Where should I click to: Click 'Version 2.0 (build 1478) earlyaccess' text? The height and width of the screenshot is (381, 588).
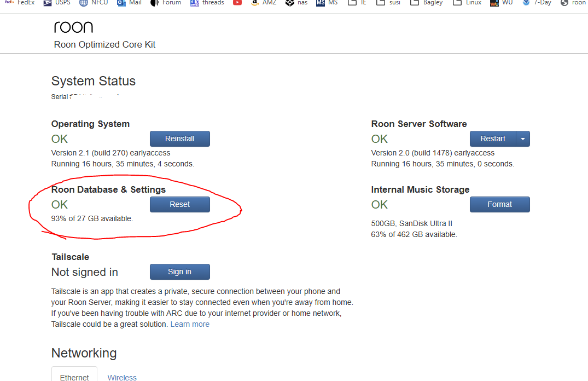click(x=433, y=153)
